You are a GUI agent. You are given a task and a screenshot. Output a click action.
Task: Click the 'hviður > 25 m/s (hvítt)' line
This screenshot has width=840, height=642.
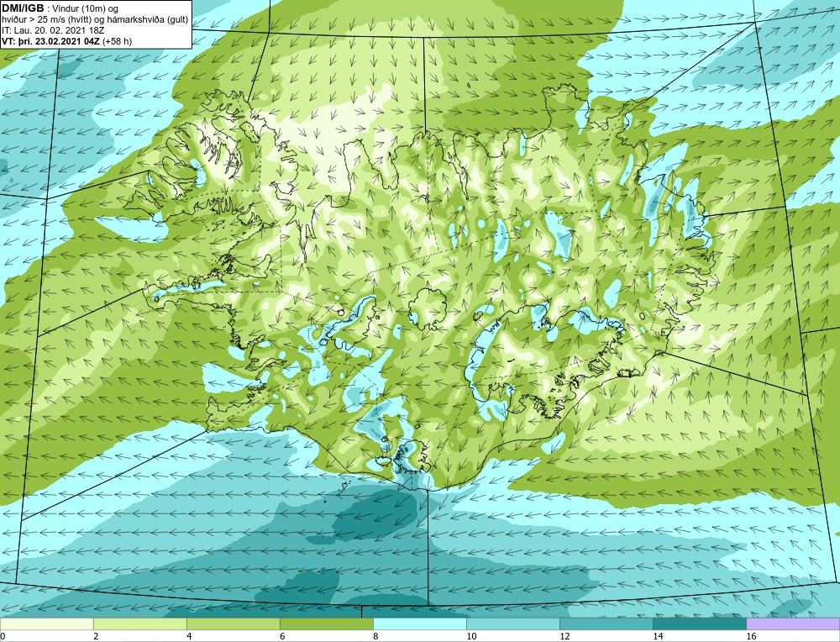47,20
